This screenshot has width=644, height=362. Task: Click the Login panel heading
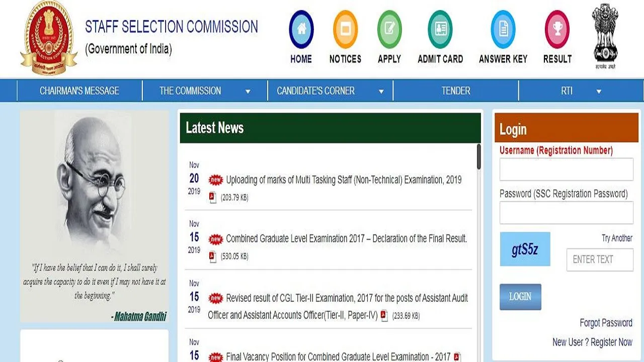pyautogui.click(x=513, y=130)
